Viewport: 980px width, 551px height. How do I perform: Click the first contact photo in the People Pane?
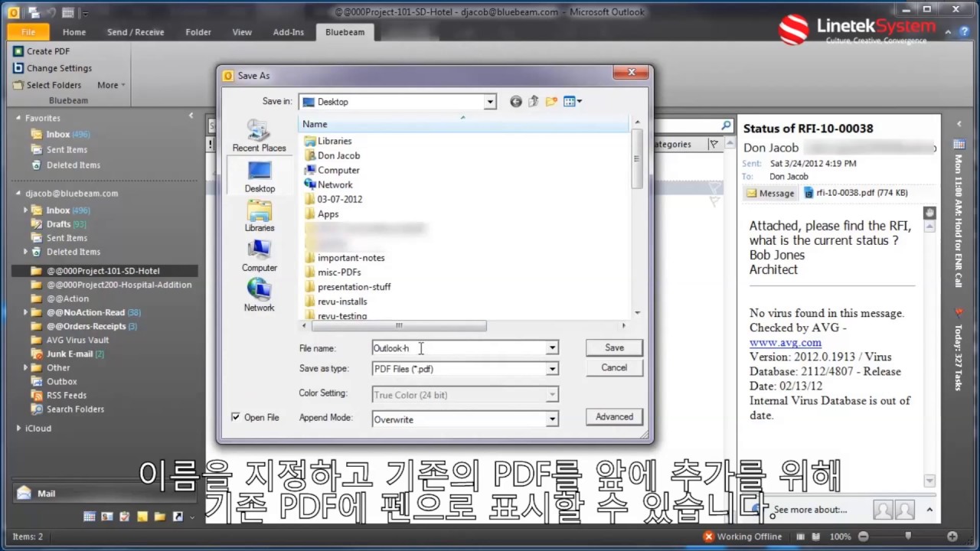pyautogui.click(x=883, y=509)
